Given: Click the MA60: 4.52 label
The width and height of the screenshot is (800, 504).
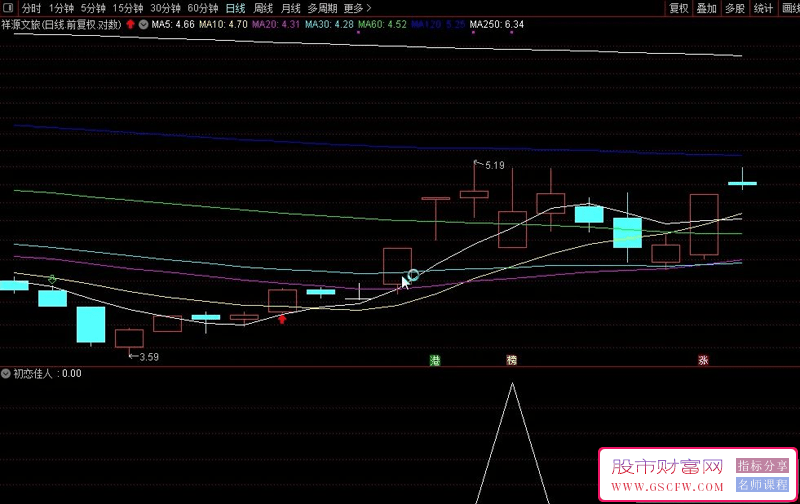Looking at the screenshot, I should click(382, 24).
